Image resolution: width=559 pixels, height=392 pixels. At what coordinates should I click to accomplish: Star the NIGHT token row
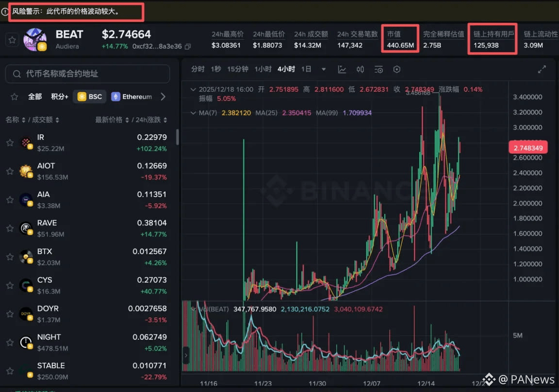[x=10, y=343]
